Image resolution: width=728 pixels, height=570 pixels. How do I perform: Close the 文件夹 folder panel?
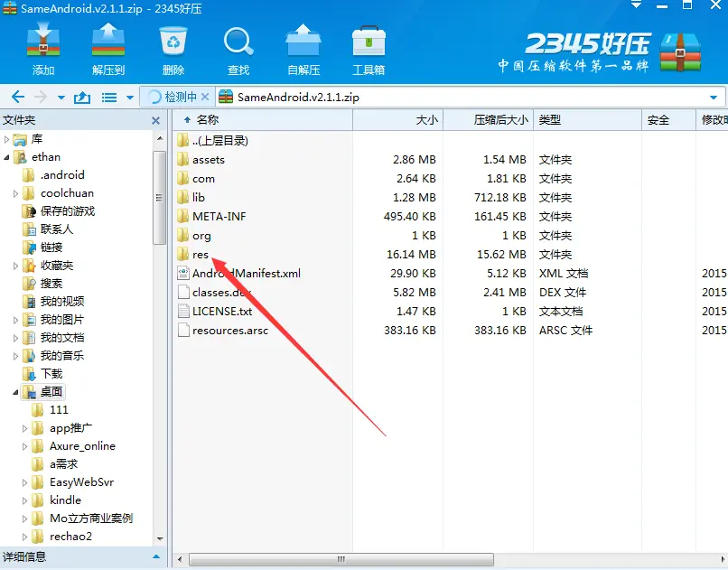[x=156, y=121]
